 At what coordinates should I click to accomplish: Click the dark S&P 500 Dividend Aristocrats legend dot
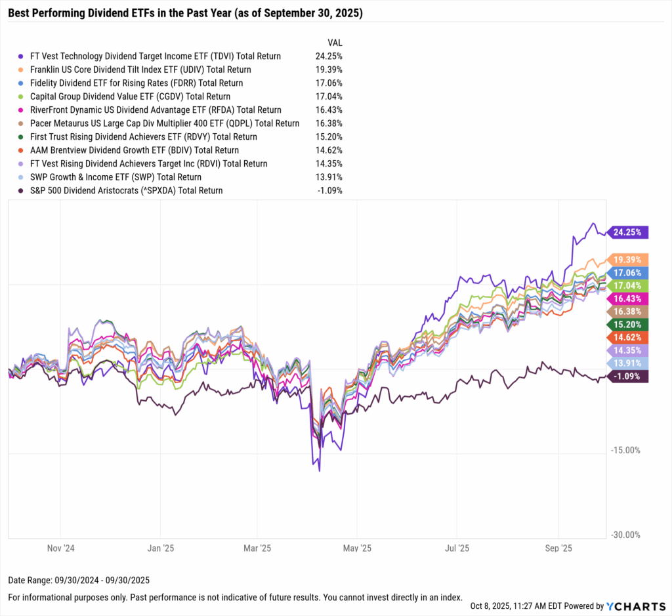point(21,191)
